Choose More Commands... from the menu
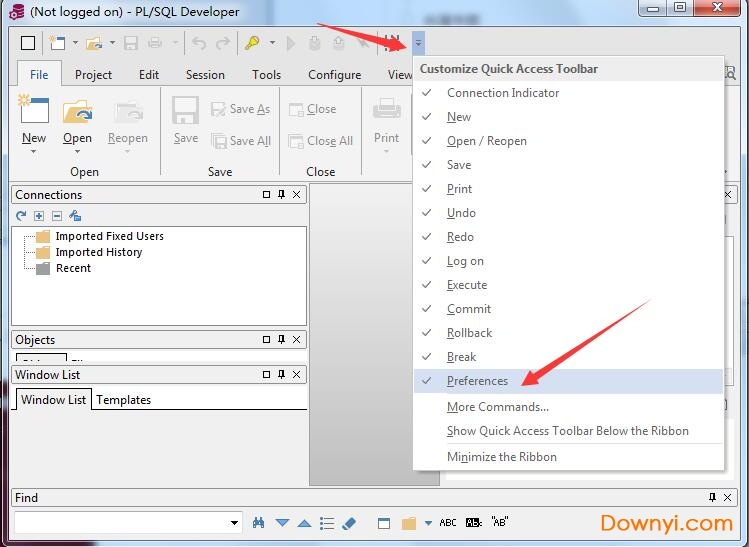Image resolution: width=749 pixels, height=547 pixels. click(497, 407)
